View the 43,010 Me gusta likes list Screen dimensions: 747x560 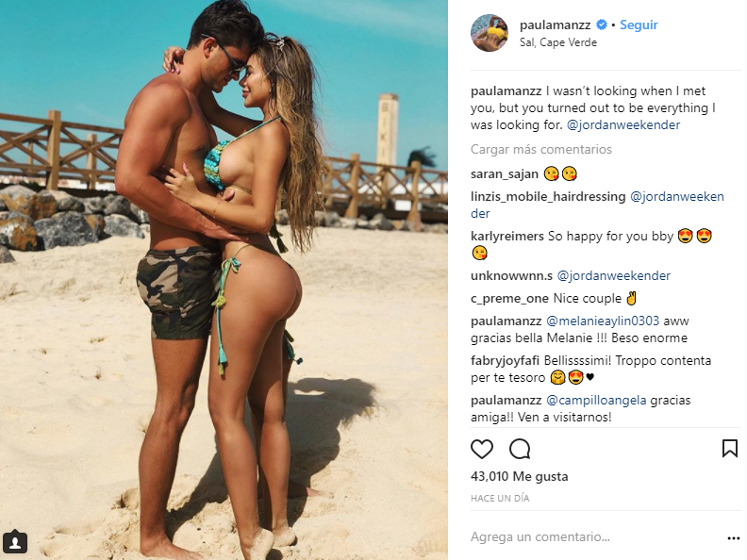(x=520, y=477)
